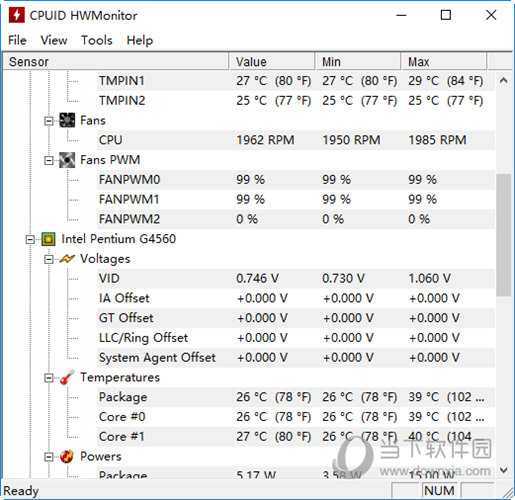Select the FANPWM0 row
This screenshot has height=500, width=515.
(296, 180)
